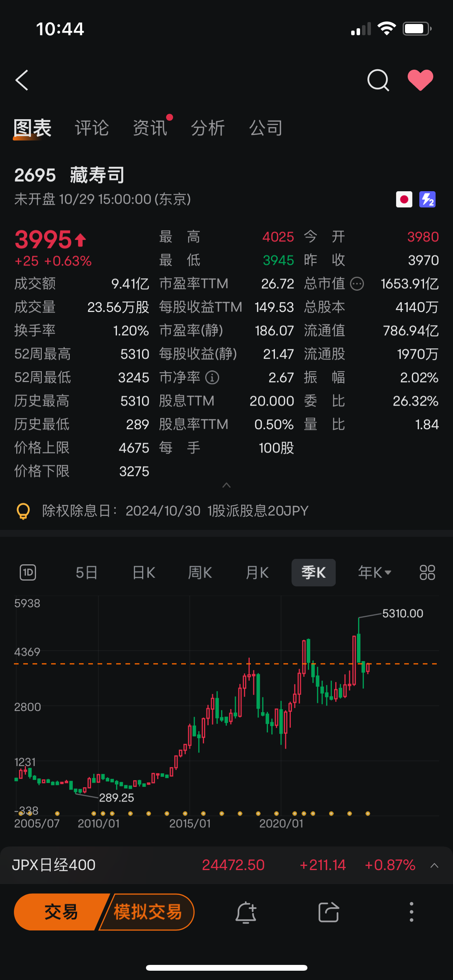The width and height of the screenshot is (453, 980).
Task: Select the 5日 chart period
Action: click(x=86, y=572)
